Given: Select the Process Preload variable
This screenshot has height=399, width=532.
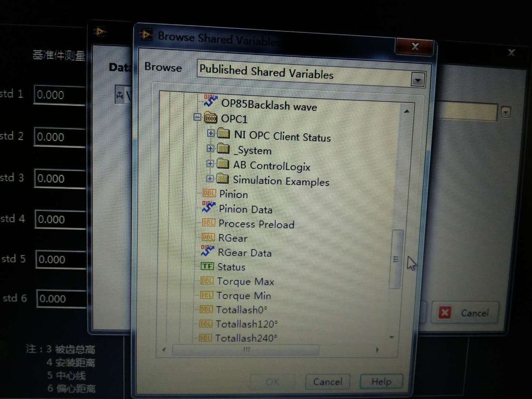Looking at the screenshot, I should 257,224.
